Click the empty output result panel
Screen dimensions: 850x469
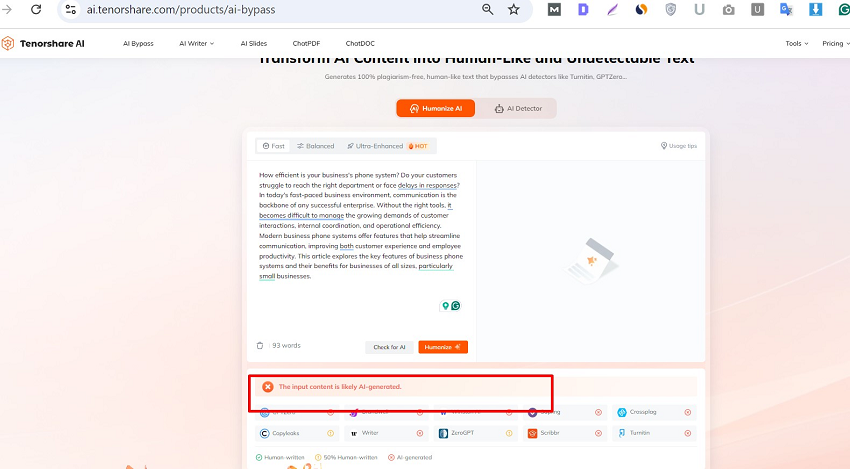[x=591, y=261]
